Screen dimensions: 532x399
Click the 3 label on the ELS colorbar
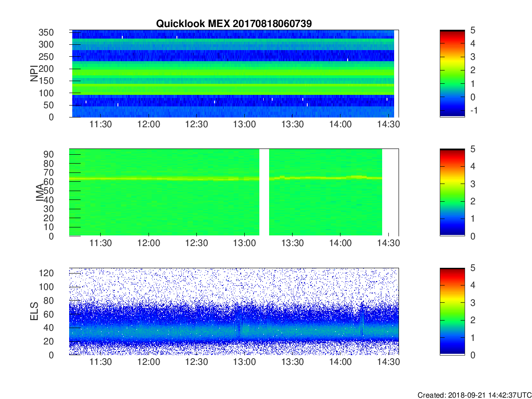tap(472, 303)
